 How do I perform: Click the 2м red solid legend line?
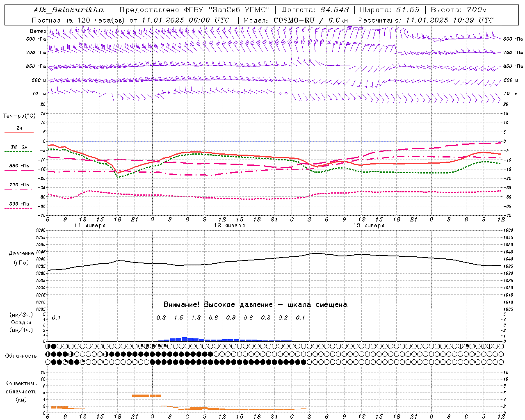tap(19, 132)
